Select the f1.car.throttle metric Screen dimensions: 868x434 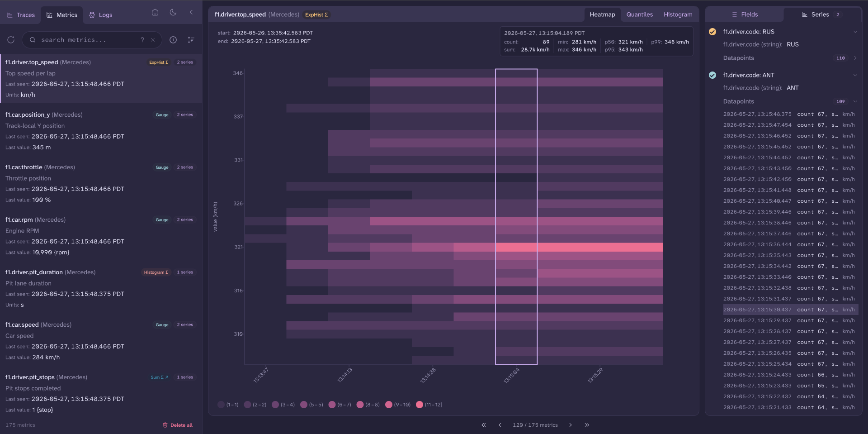[101, 183]
